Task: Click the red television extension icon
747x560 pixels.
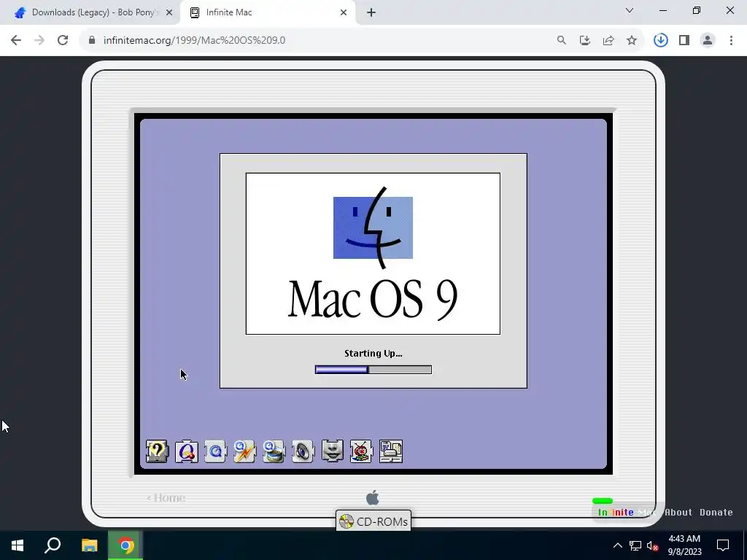Action: coord(362,451)
